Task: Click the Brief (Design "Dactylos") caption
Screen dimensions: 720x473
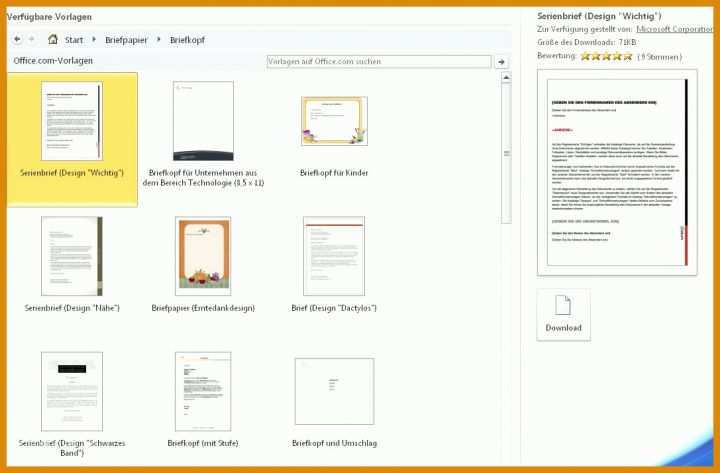Action: click(334, 308)
